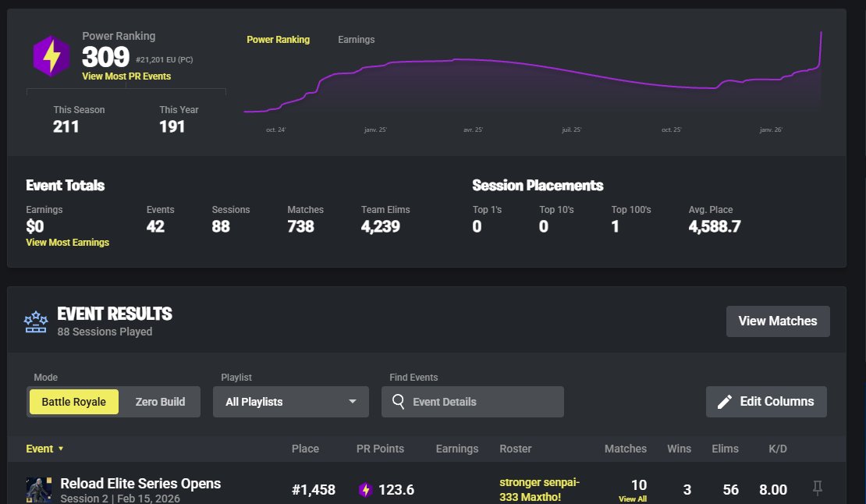The image size is (866, 504).
Task: Click the Roster column header
Action: [x=515, y=449]
